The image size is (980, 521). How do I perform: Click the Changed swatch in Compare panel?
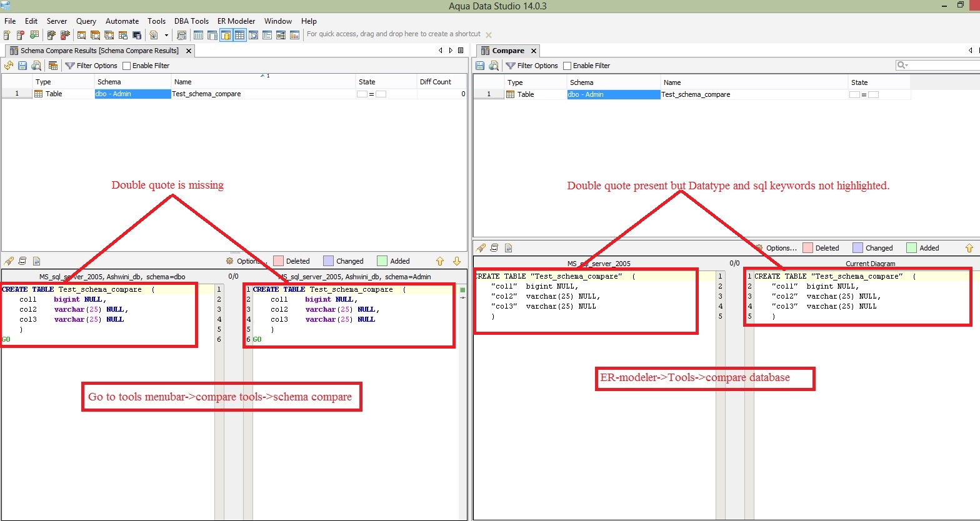[x=858, y=248]
